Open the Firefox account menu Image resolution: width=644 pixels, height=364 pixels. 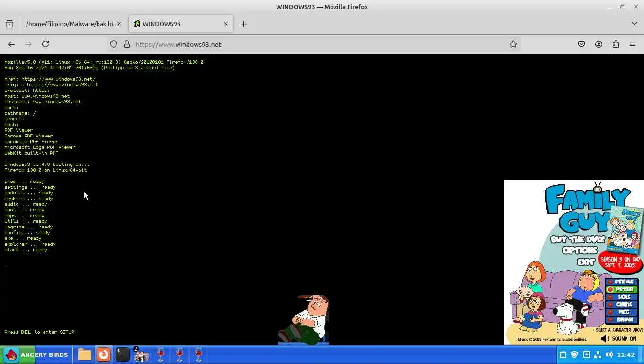(x=599, y=44)
